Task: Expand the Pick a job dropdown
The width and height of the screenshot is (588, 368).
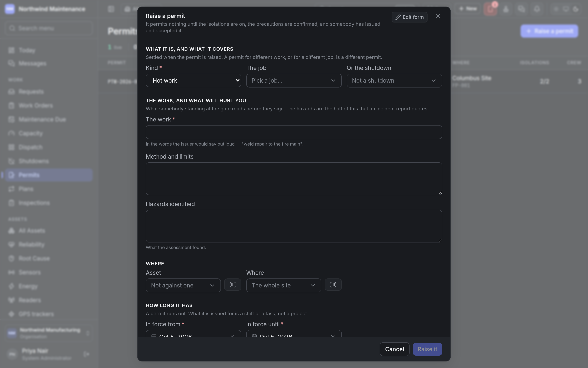Action: coord(294,81)
